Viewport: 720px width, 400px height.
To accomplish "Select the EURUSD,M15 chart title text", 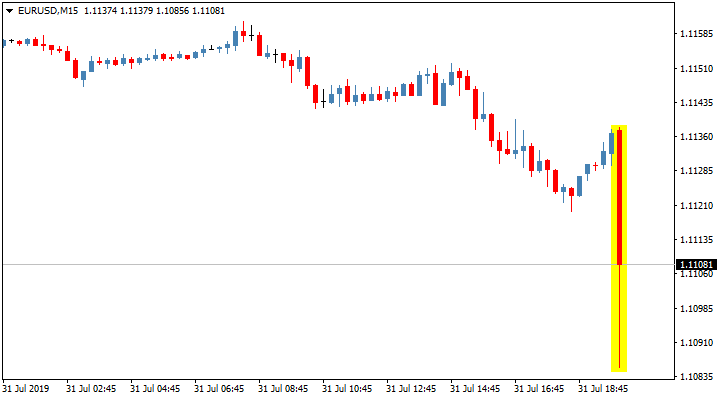I will [x=48, y=11].
